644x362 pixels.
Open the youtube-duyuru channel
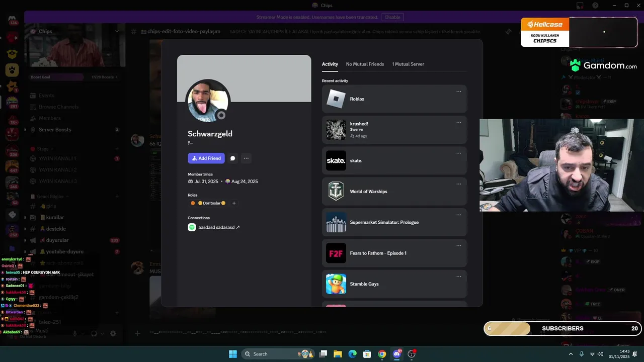[73, 251]
